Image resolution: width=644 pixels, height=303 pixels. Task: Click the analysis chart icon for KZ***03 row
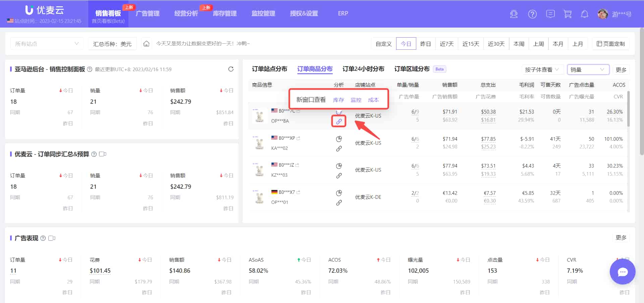click(x=339, y=166)
